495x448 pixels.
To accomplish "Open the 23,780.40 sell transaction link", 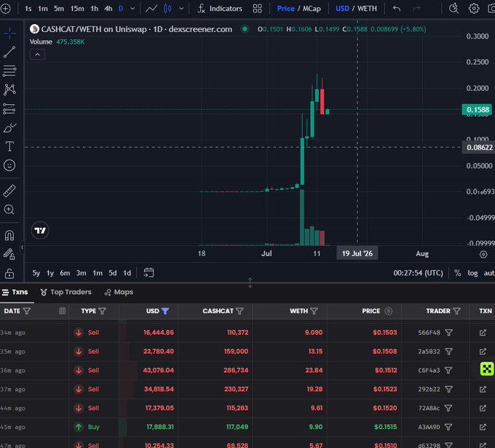I will (x=483, y=351).
